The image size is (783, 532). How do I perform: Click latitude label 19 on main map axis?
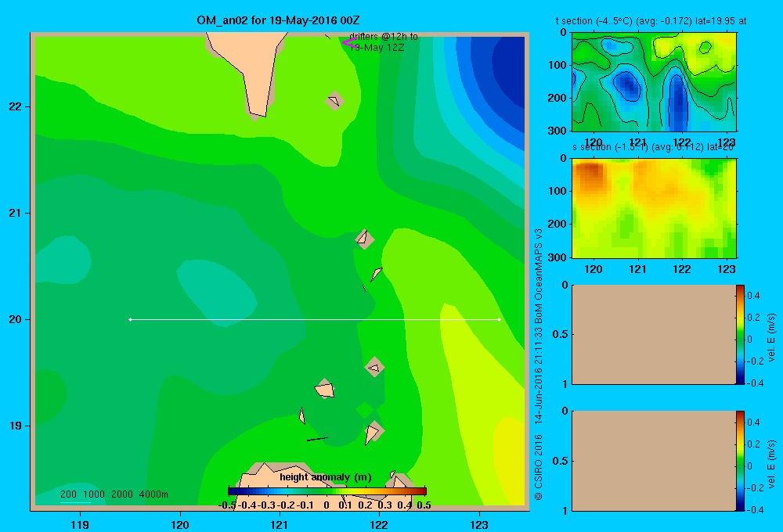(x=15, y=426)
